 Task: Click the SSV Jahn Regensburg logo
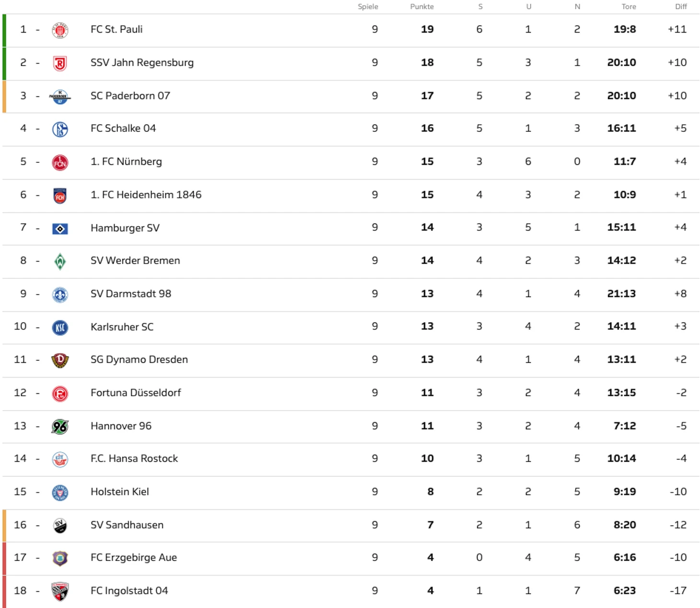[60, 63]
